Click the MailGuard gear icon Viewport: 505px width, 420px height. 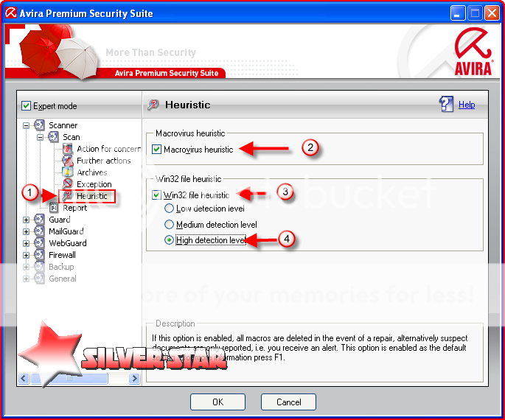tap(39, 231)
